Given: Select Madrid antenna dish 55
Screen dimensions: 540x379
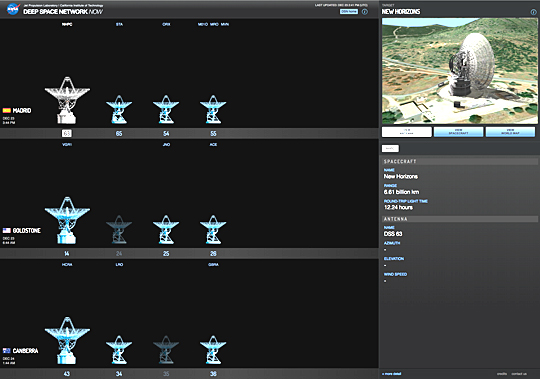Looking at the screenshot, I should click(x=213, y=109).
